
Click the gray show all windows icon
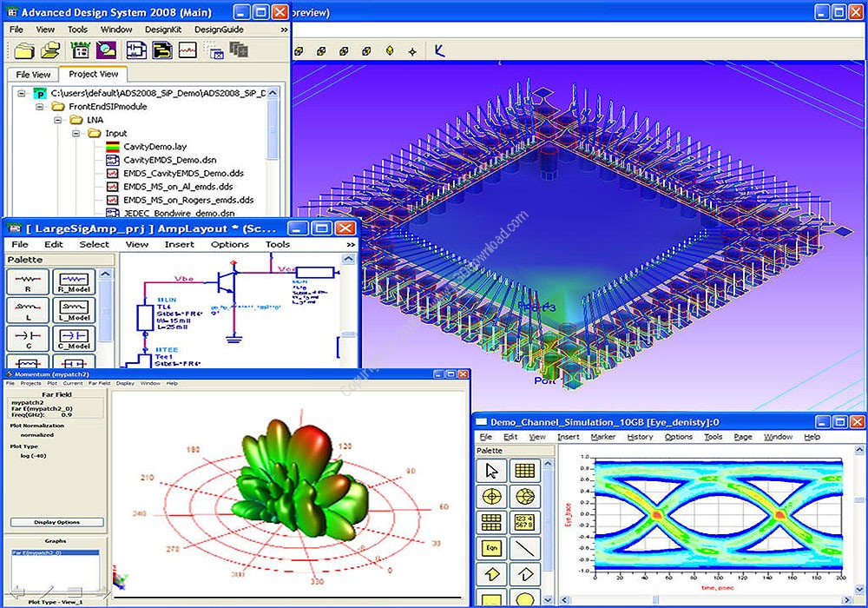239,50
